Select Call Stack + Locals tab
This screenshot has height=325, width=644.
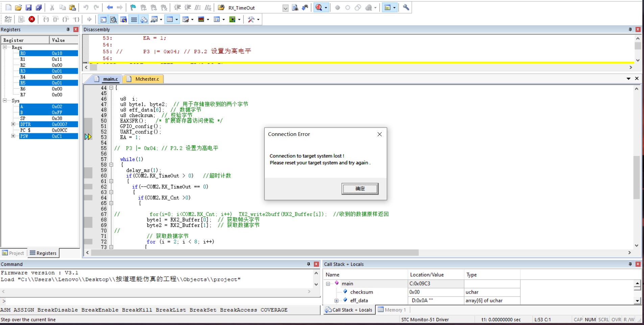tap(349, 310)
